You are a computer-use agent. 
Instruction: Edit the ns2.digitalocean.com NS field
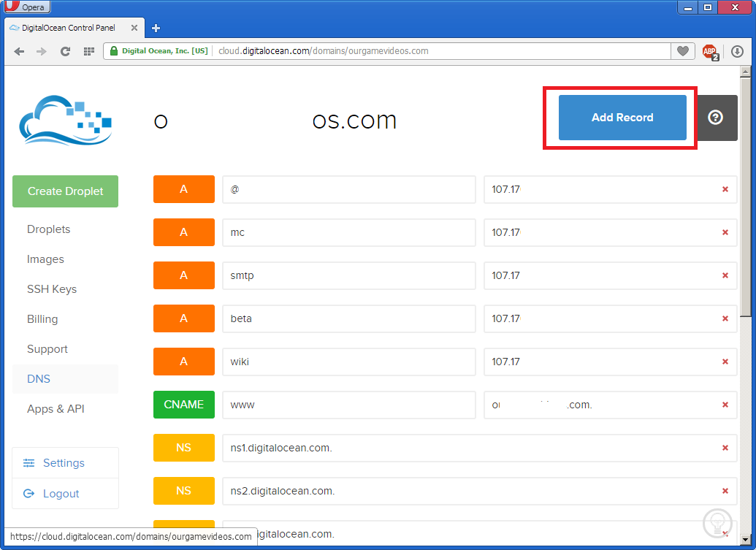coord(480,491)
